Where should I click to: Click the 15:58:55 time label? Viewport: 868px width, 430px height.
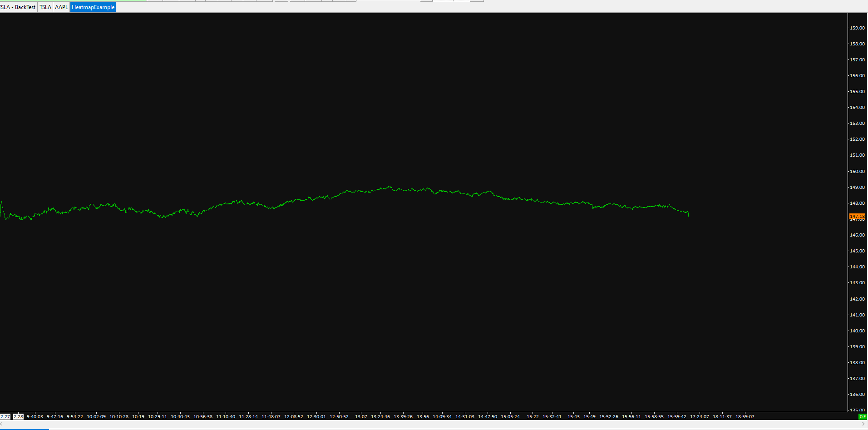point(654,417)
